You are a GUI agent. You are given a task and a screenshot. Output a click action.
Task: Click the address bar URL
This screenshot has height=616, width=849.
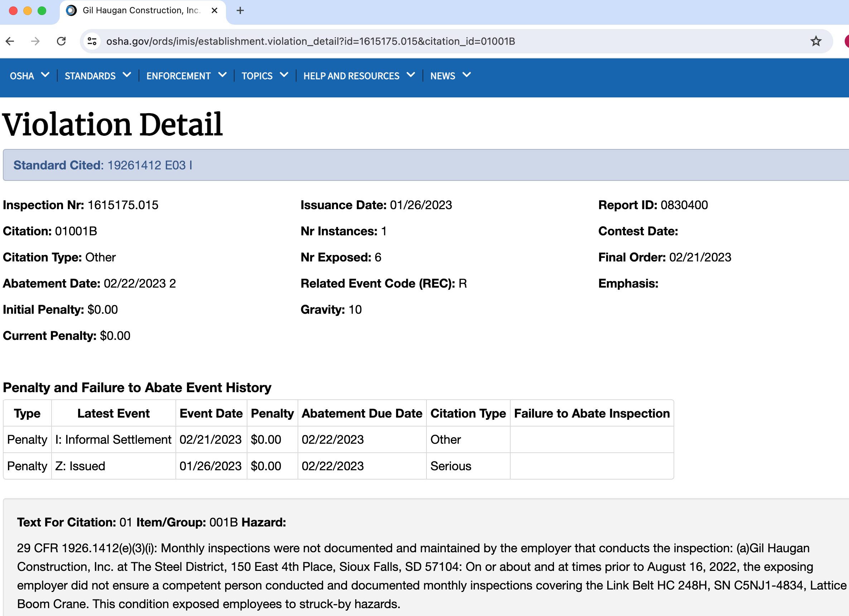coord(310,41)
